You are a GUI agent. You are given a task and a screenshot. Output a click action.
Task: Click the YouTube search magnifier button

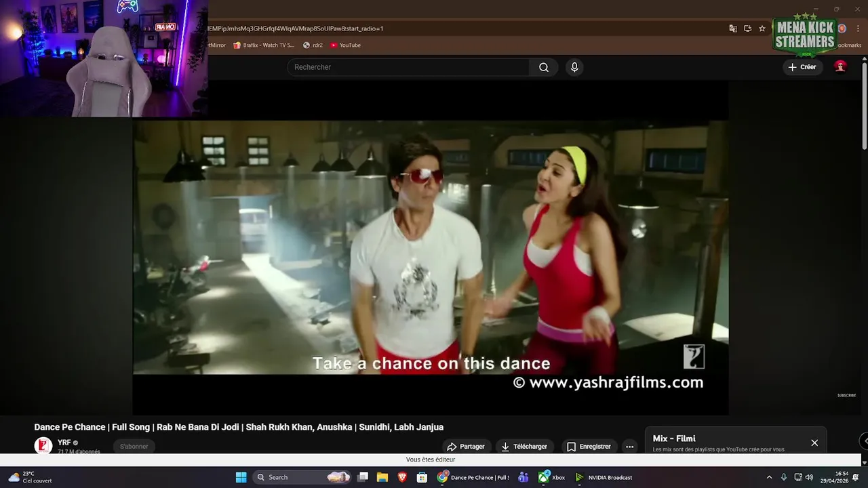(x=544, y=67)
